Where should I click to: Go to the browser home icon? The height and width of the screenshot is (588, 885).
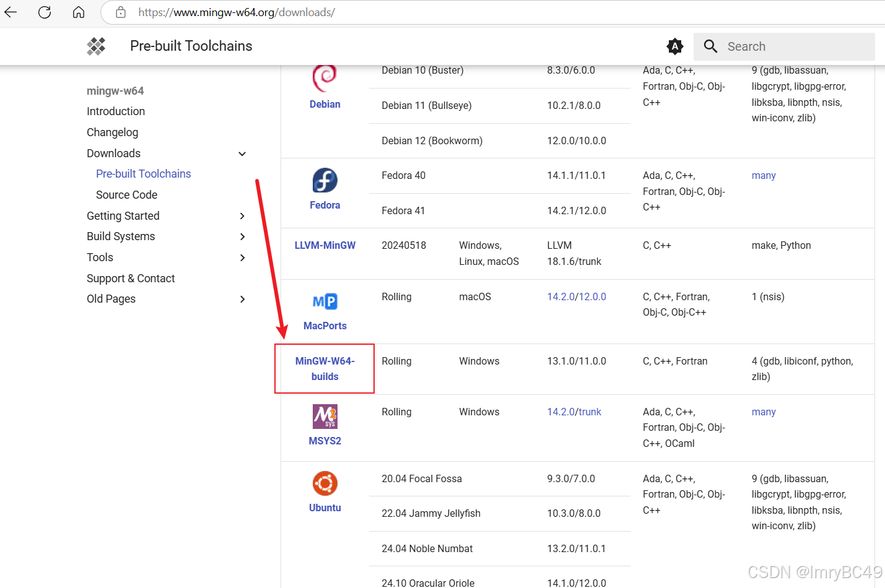[x=79, y=12]
